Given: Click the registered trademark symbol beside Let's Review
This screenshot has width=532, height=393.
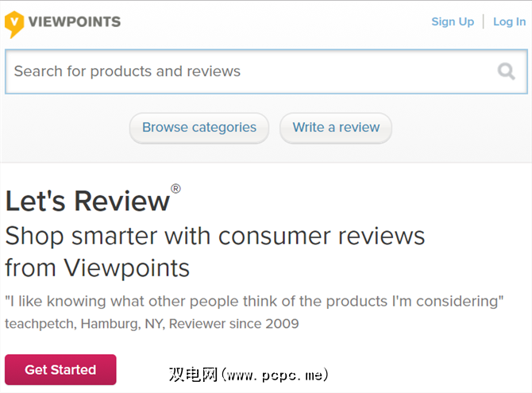Looking at the screenshot, I should (175, 188).
